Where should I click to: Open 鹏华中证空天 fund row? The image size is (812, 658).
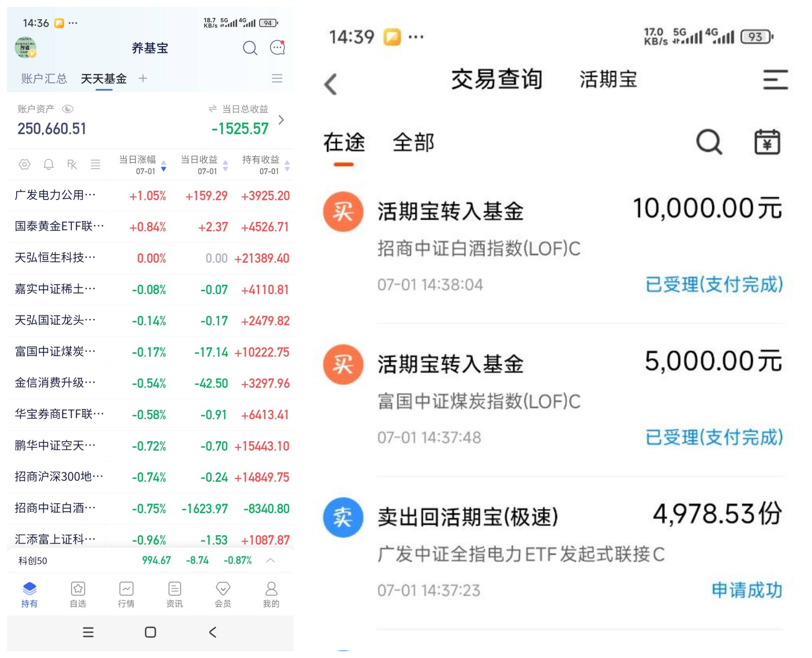[150, 446]
